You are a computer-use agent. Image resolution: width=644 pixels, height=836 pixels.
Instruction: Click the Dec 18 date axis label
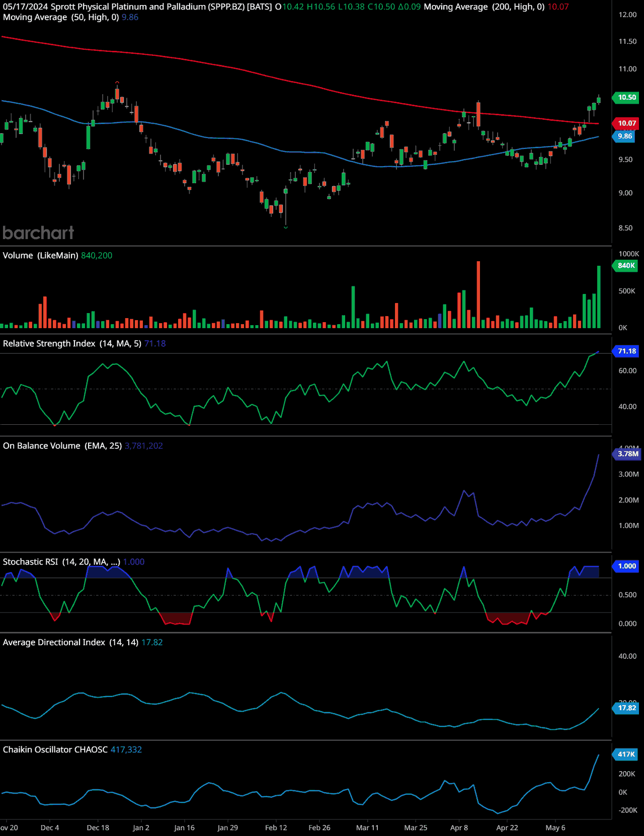98,827
